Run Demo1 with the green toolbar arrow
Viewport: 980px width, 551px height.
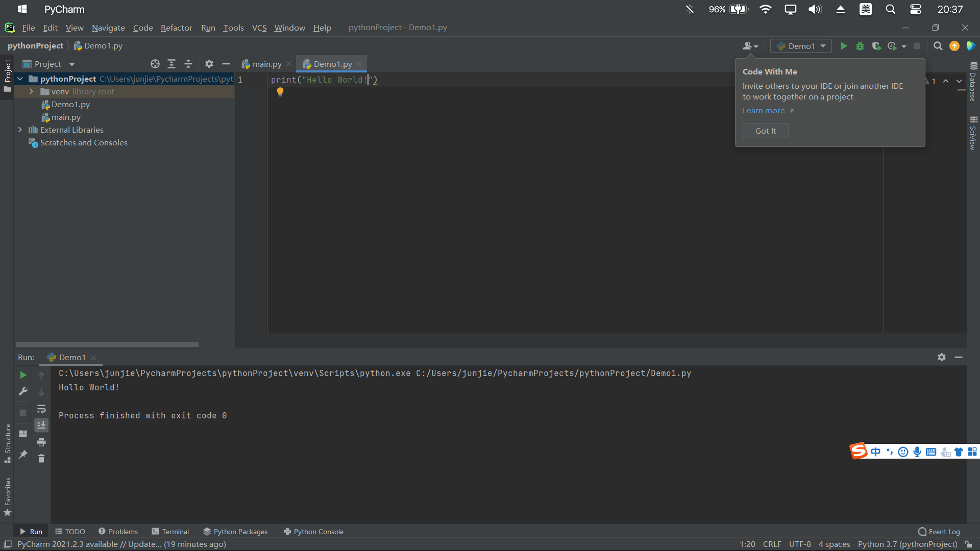pyautogui.click(x=844, y=46)
